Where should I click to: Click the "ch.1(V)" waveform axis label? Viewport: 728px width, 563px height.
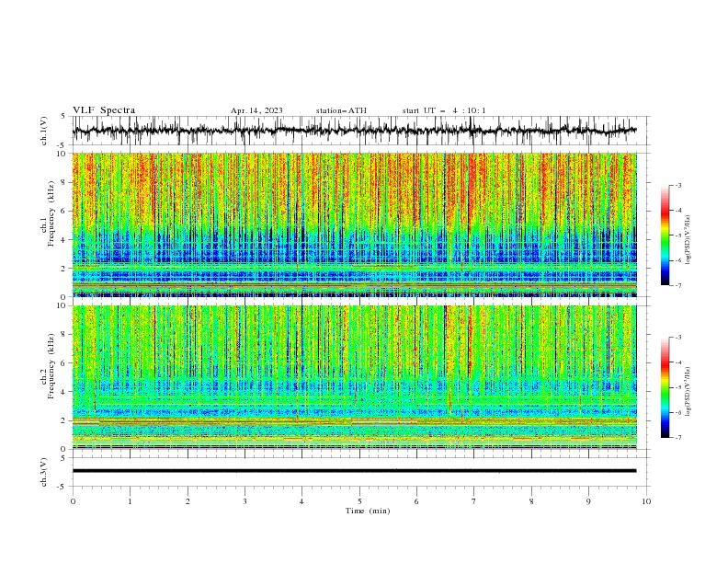tap(44, 131)
